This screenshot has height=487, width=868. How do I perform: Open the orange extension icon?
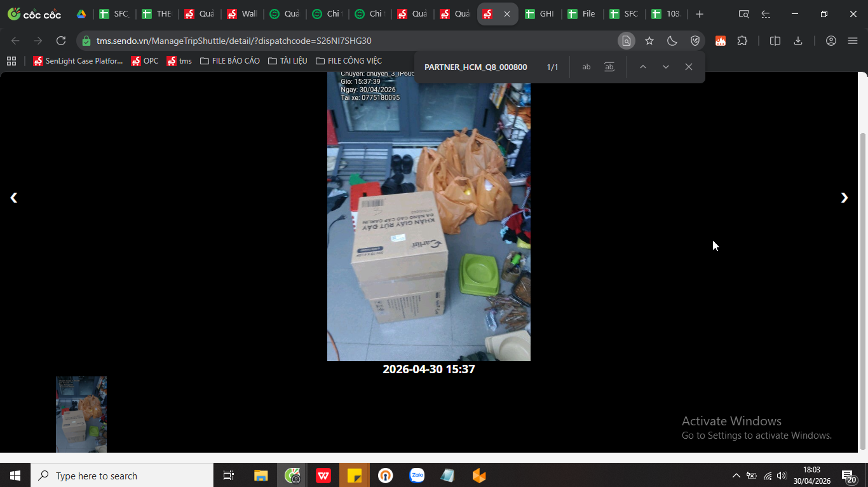(x=721, y=41)
